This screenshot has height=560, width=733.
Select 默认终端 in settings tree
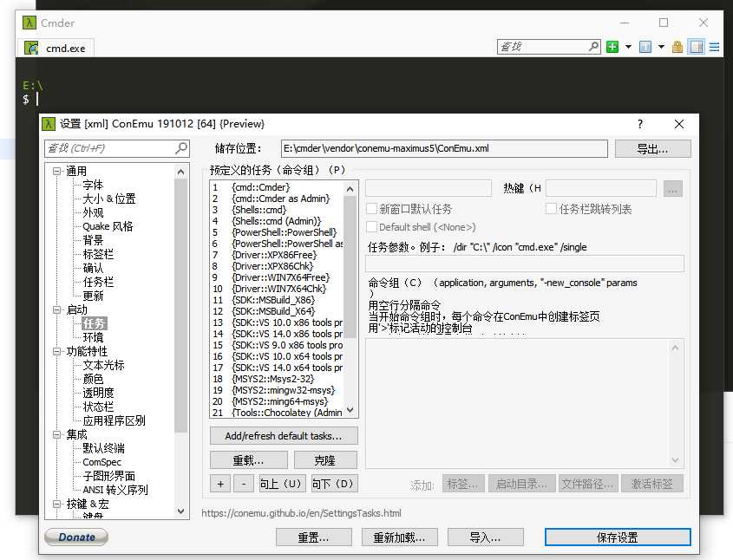tap(103, 448)
